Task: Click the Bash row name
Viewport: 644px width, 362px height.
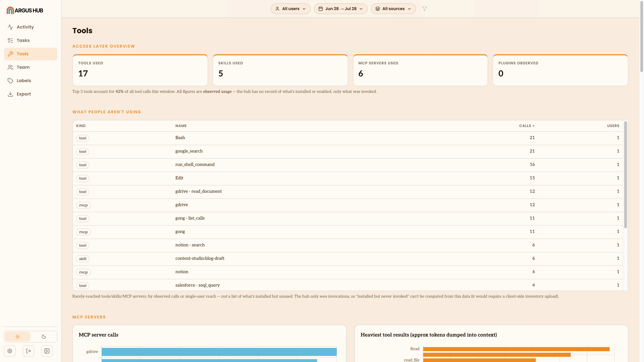Action: (x=180, y=138)
